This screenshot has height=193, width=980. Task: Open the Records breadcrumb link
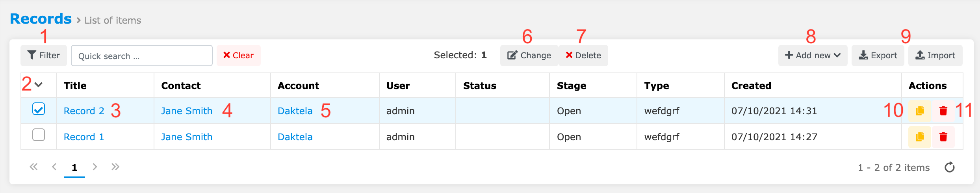click(x=41, y=19)
